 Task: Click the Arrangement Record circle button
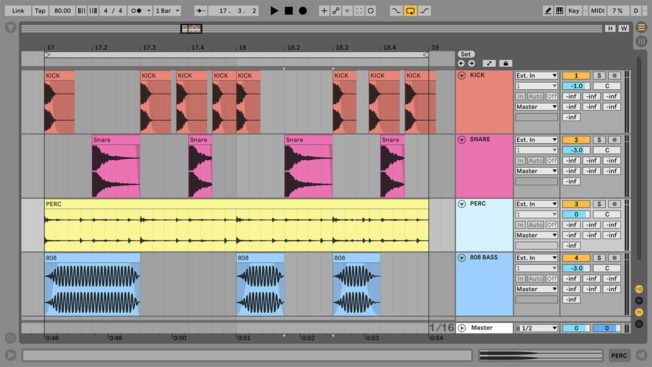303,11
